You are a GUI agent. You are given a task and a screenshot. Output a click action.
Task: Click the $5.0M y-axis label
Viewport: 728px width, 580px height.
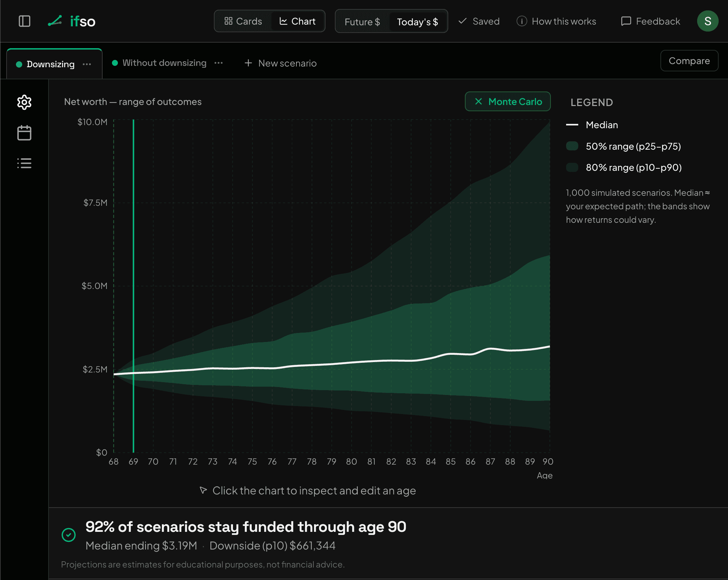[x=94, y=286]
